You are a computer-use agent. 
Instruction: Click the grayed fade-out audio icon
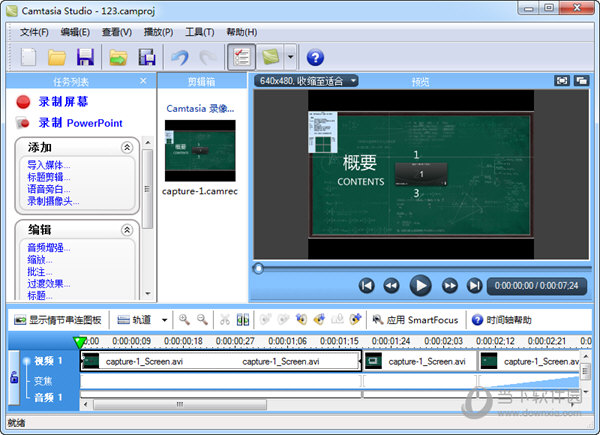point(284,319)
